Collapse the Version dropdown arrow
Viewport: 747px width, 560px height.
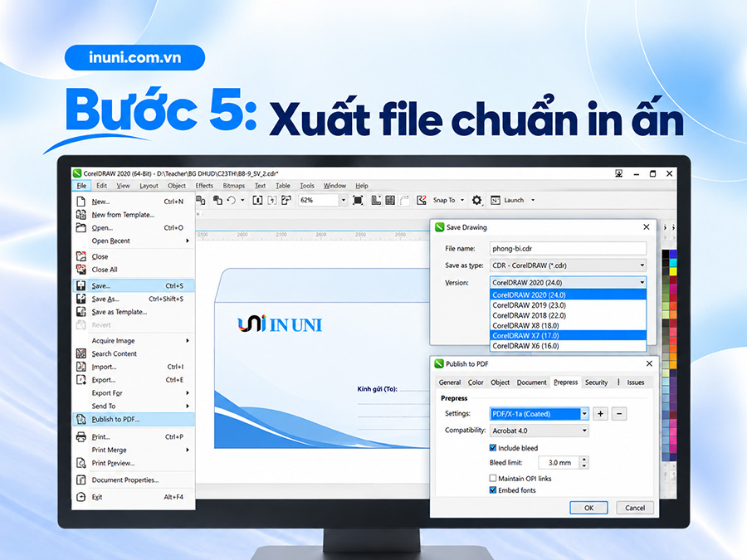(642, 282)
